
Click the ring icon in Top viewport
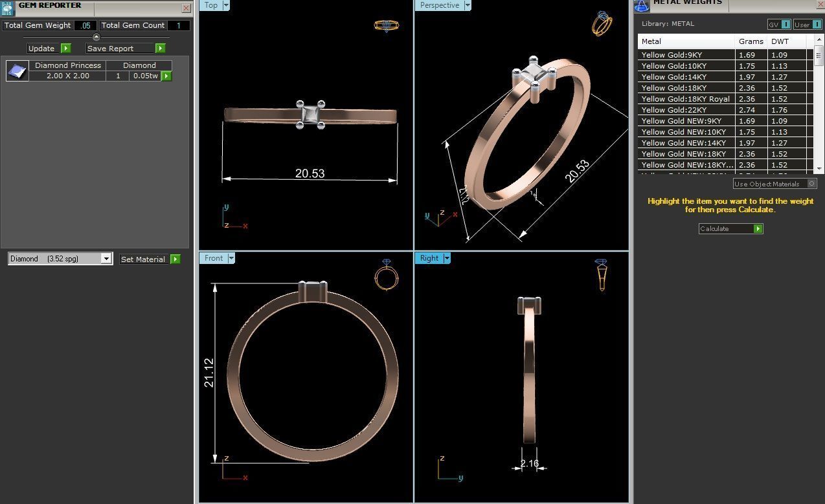point(387,26)
